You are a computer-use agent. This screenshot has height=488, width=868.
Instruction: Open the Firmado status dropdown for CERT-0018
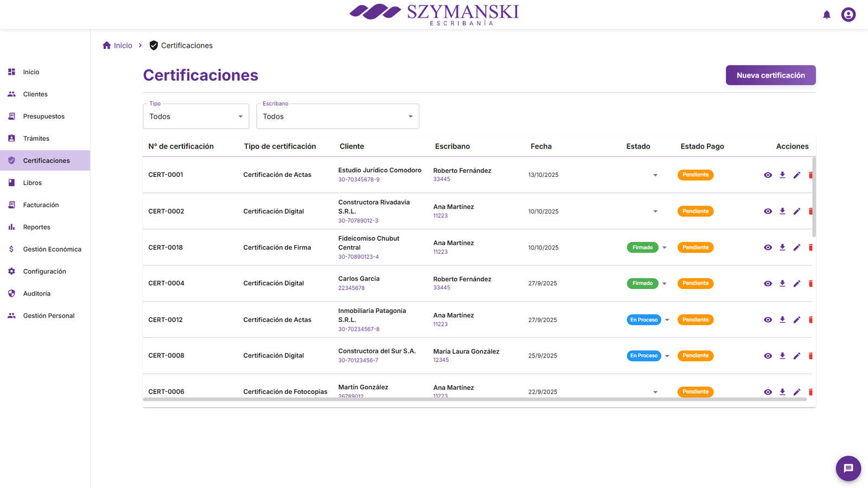coord(664,248)
